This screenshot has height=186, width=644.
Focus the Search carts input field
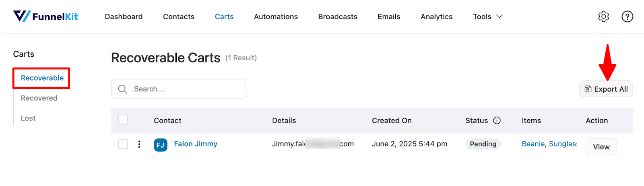coord(179,89)
